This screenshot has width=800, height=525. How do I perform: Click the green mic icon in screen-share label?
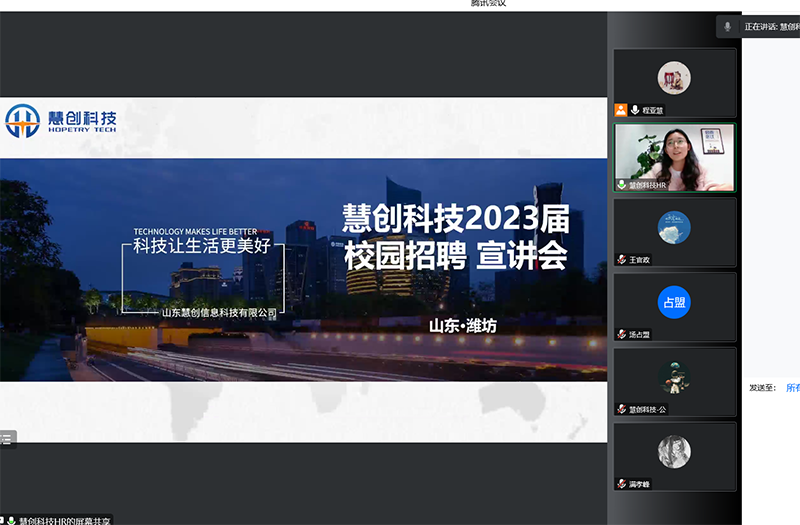[x=11, y=520]
